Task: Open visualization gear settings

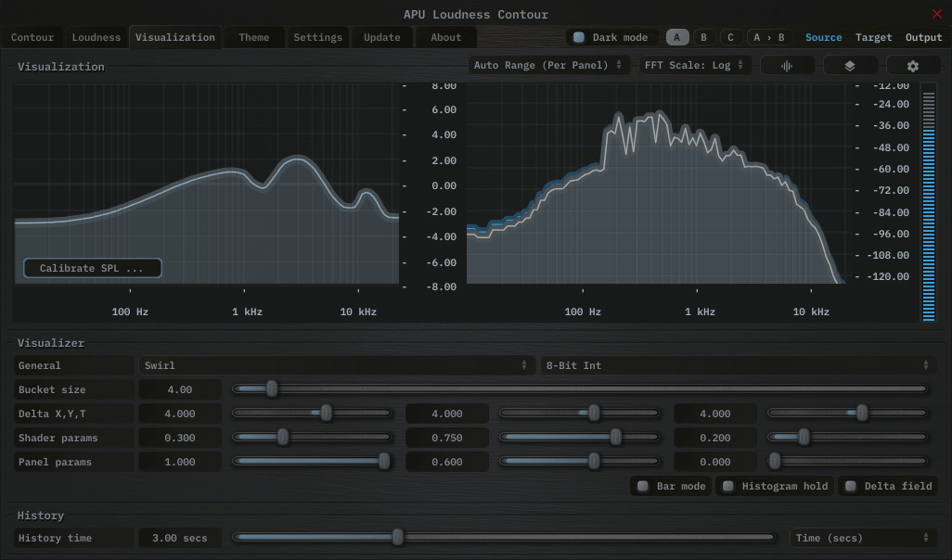Action: [913, 66]
